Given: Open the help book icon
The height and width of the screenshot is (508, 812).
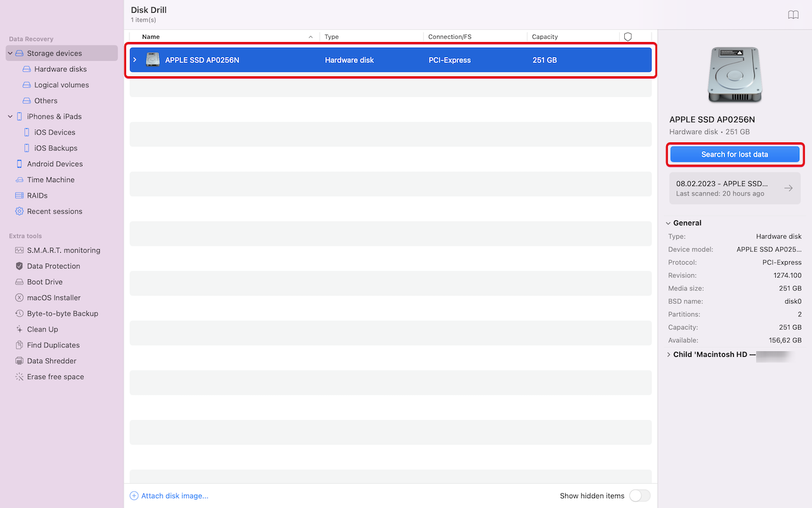Looking at the screenshot, I should [x=793, y=15].
